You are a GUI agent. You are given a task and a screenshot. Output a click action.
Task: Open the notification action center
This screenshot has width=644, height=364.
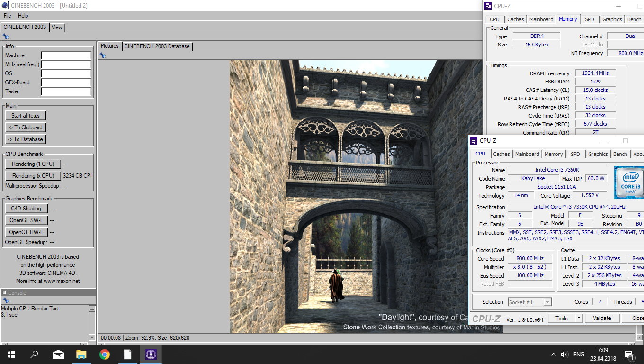[x=629, y=355]
